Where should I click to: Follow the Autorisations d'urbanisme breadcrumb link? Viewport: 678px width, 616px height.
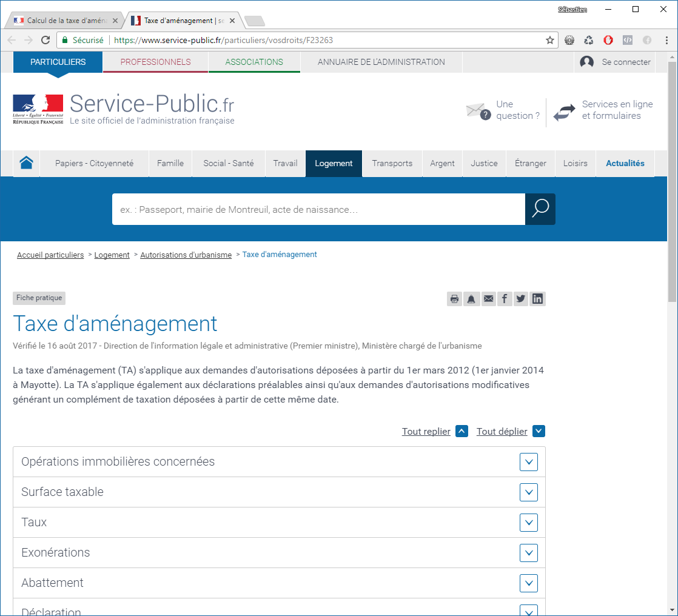pyautogui.click(x=186, y=255)
